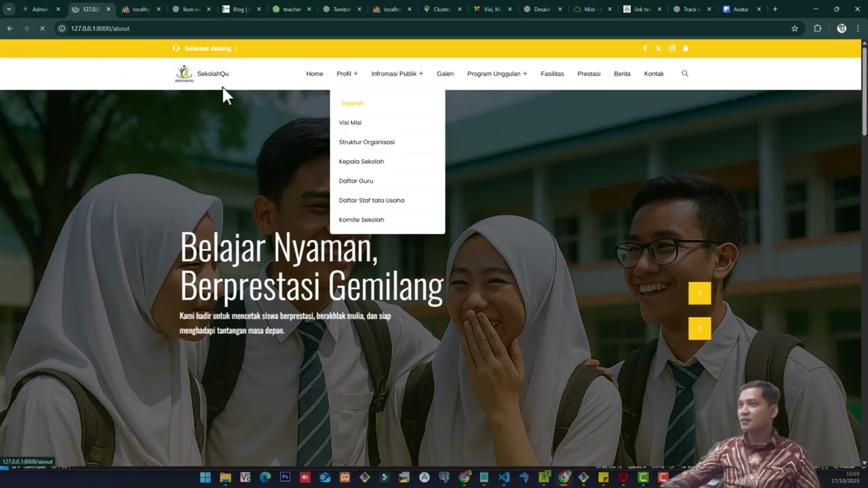868x488 pixels.
Task: Open Fasilitas from the navbar
Action: pyautogui.click(x=553, y=74)
